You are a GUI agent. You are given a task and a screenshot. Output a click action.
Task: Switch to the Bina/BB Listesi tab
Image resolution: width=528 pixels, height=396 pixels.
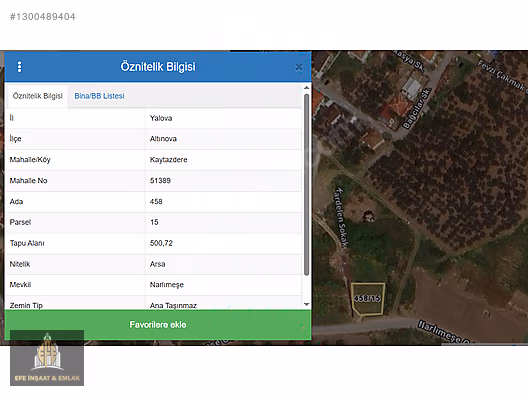[99, 96]
